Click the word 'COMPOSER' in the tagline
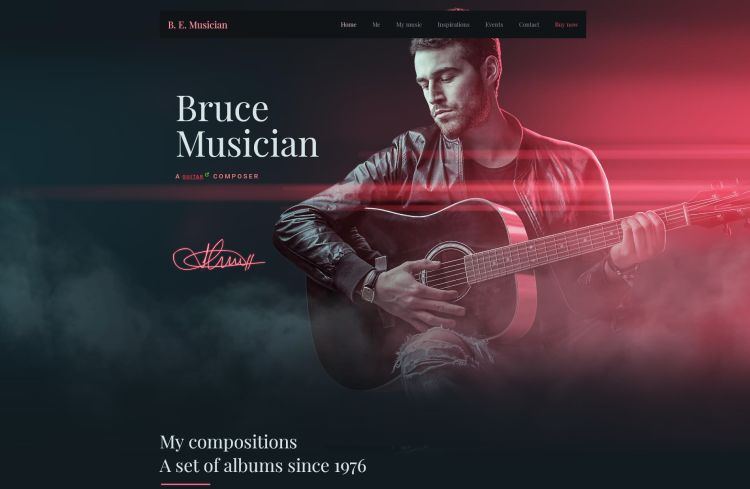The height and width of the screenshot is (489, 750). pyautogui.click(x=236, y=176)
